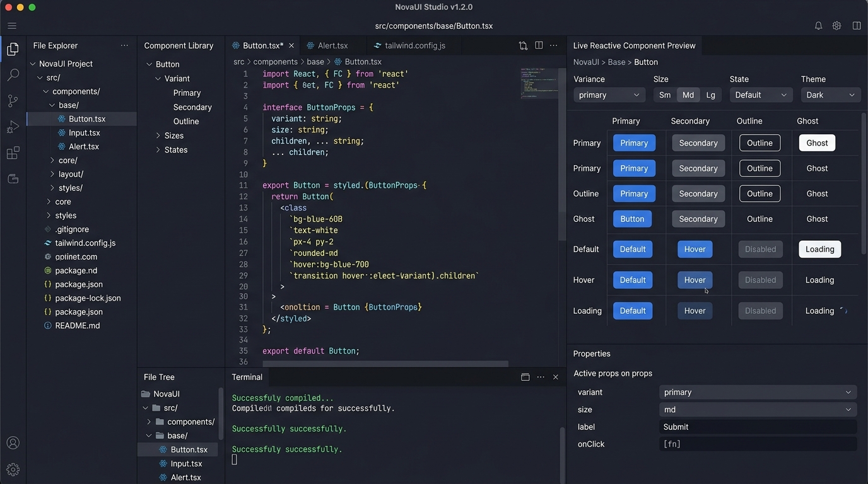This screenshot has width=868, height=484.
Task: Click the Disabled button in Hover row
Action: pyautogui.click(x=760, y=280)
